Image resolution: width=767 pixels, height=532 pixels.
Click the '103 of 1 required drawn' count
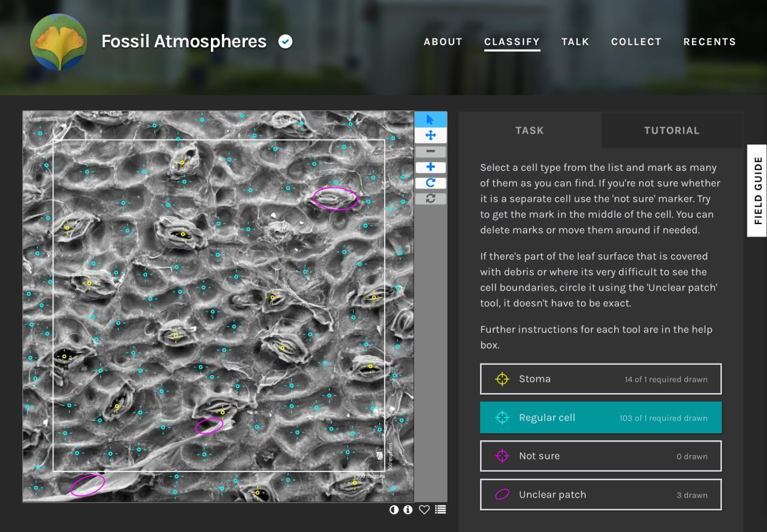pyautogui.click(x=663, y=418)
